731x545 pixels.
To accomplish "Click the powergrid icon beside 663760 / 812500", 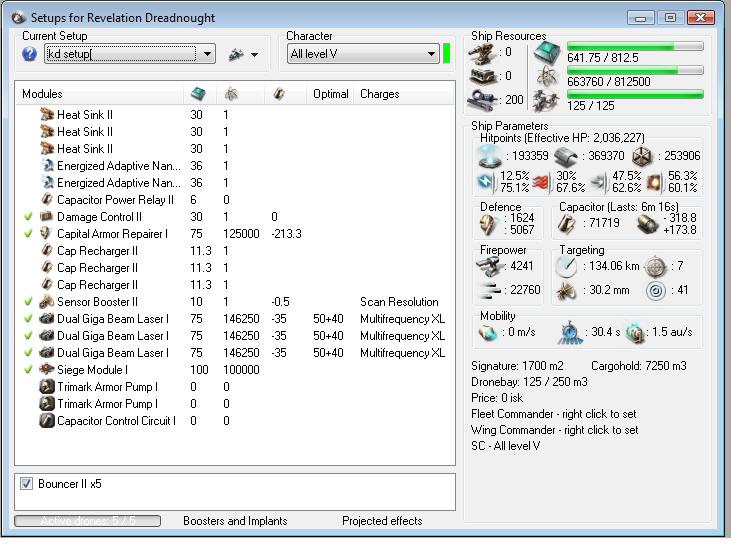I will pyautogui.click(x=546, y=77).
